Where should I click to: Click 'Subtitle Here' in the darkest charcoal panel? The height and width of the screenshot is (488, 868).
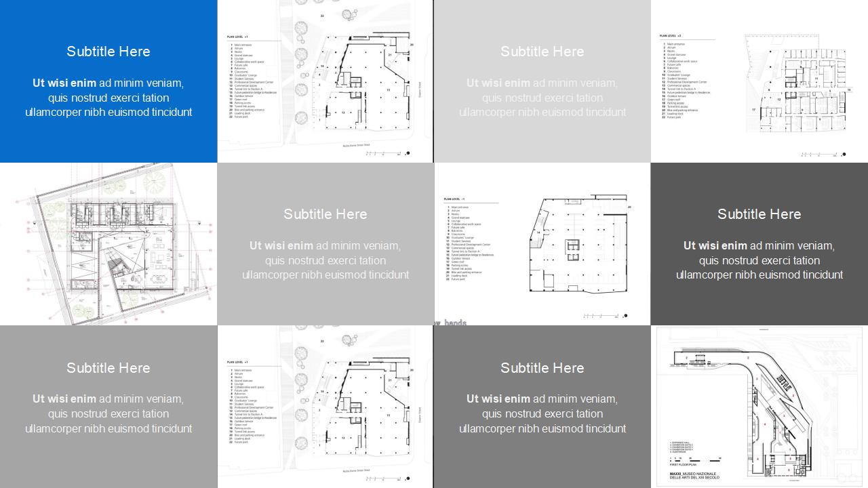pyautogui.click(x=759, y=214)
